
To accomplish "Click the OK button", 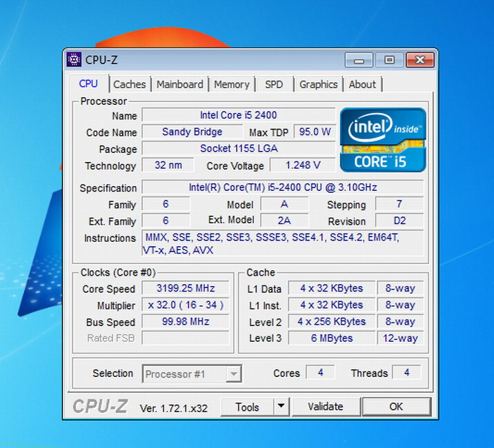I will pos(396,407).
